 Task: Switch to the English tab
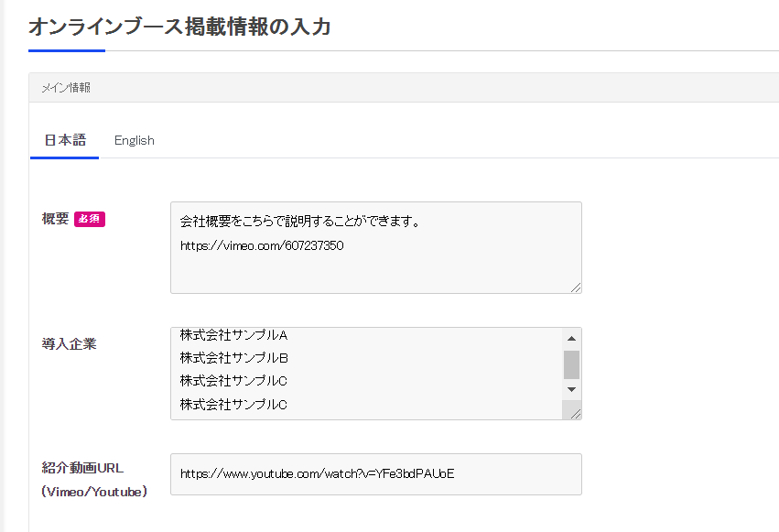135,141
